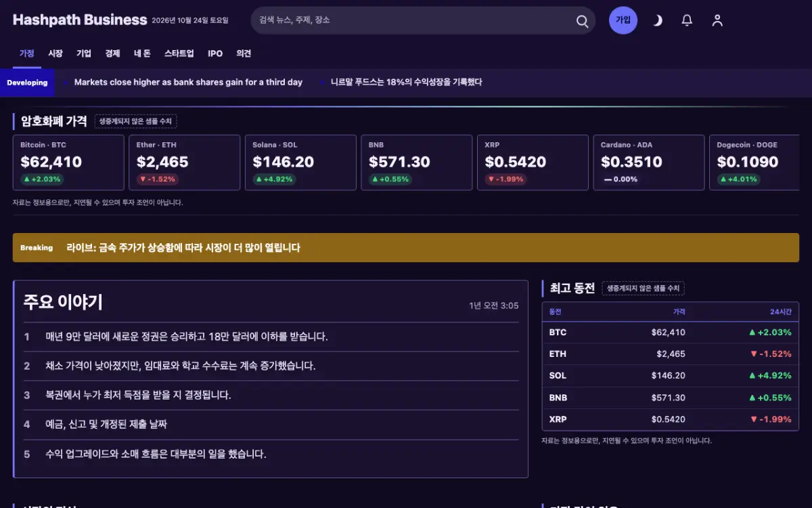
Task: Click the search magnifier icon
Action: tap(582, 21)
